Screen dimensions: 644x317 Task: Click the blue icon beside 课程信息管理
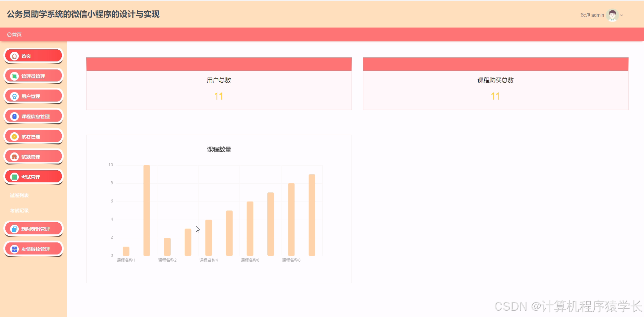[14, 117]
